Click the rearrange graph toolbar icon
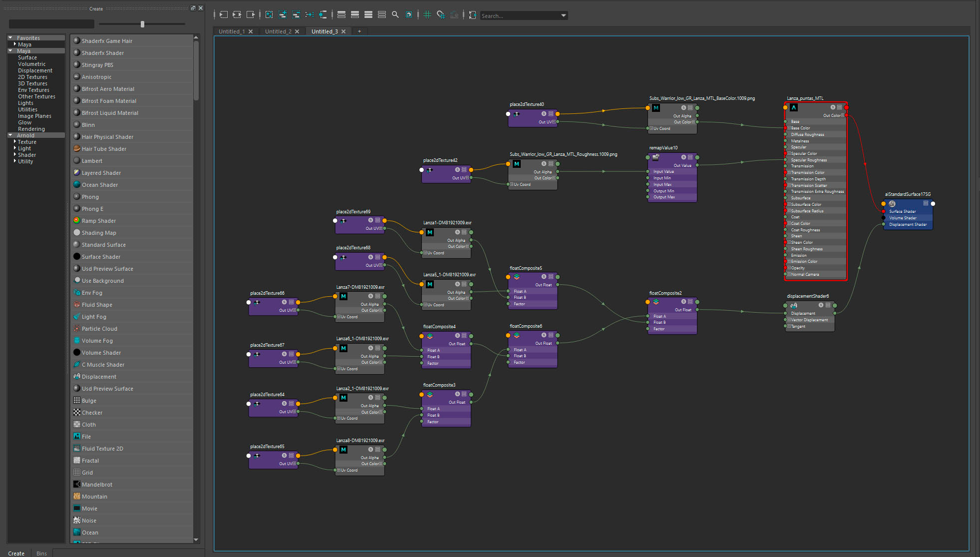This screenshot has width=980, height=557. [x=310, y=15]
